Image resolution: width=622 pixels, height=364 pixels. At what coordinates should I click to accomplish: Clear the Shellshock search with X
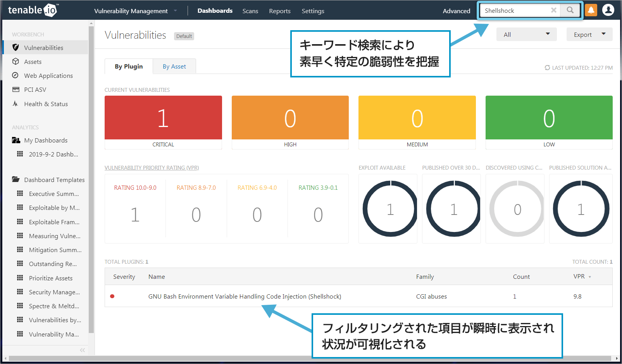coord(554,10)
